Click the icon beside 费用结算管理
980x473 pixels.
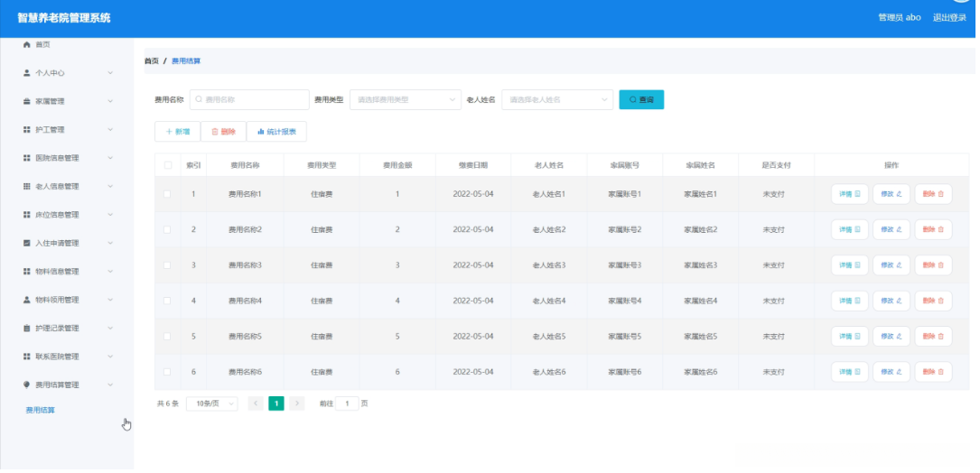tap(26, 385)
